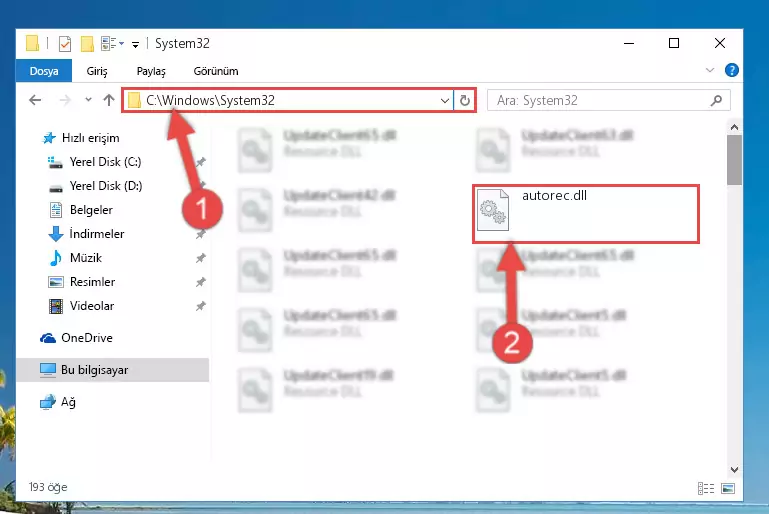
Task: Expand the ribbon with the chevron
Action: click(710, 70)
